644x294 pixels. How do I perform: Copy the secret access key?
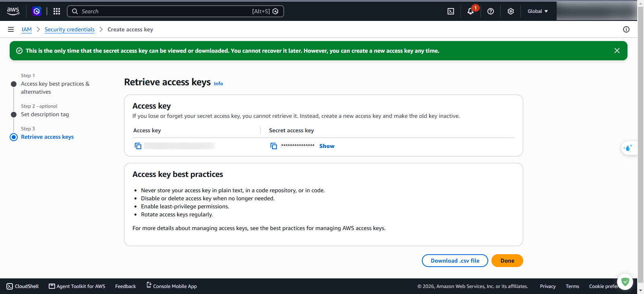click(274, 146)
